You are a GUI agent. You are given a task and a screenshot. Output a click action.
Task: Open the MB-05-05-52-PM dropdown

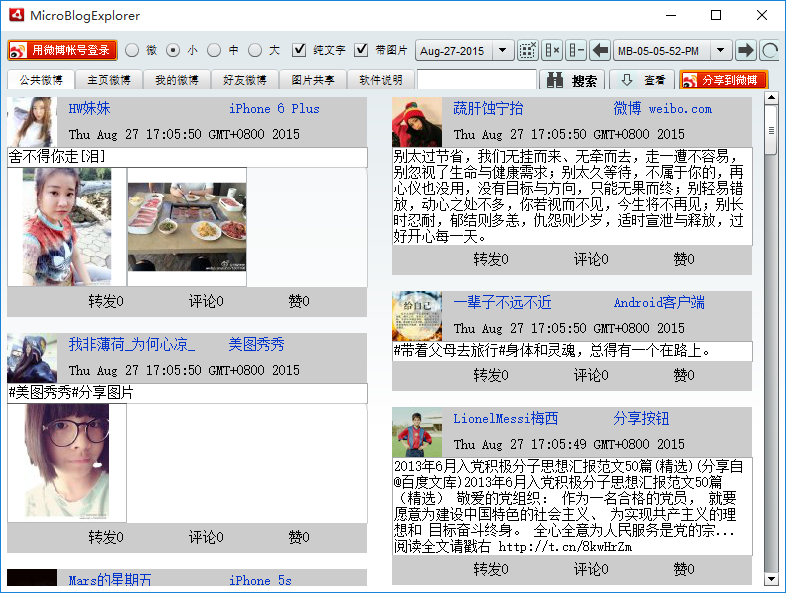(x=720, y=51)
